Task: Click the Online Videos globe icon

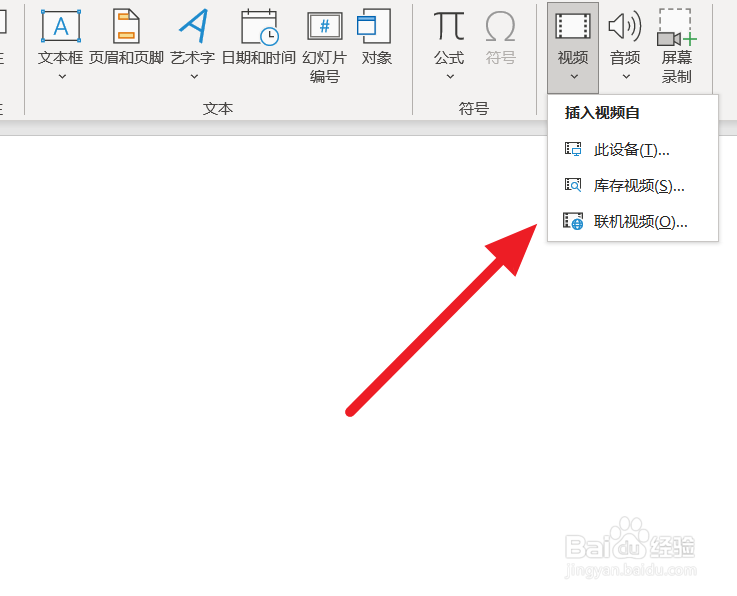Action: coord(573,221)
